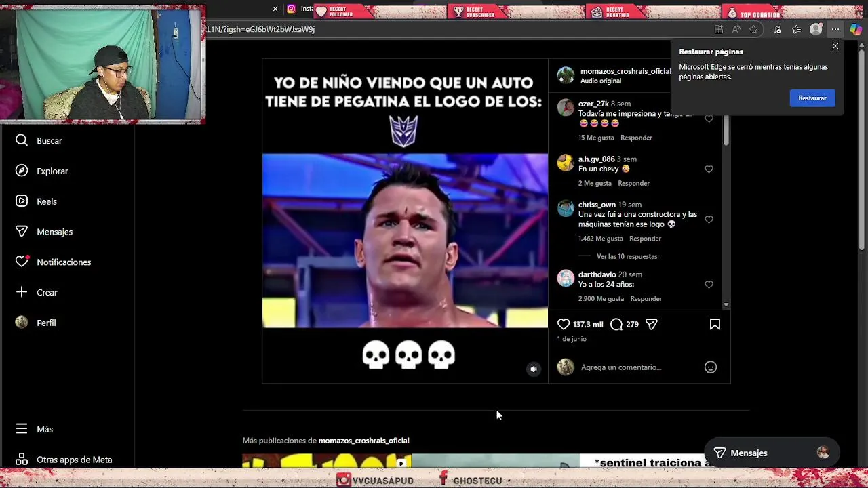Viewport: 868px width, 488px height.
Task: Save the post with the bookmark icon
Action: [715, 324]
